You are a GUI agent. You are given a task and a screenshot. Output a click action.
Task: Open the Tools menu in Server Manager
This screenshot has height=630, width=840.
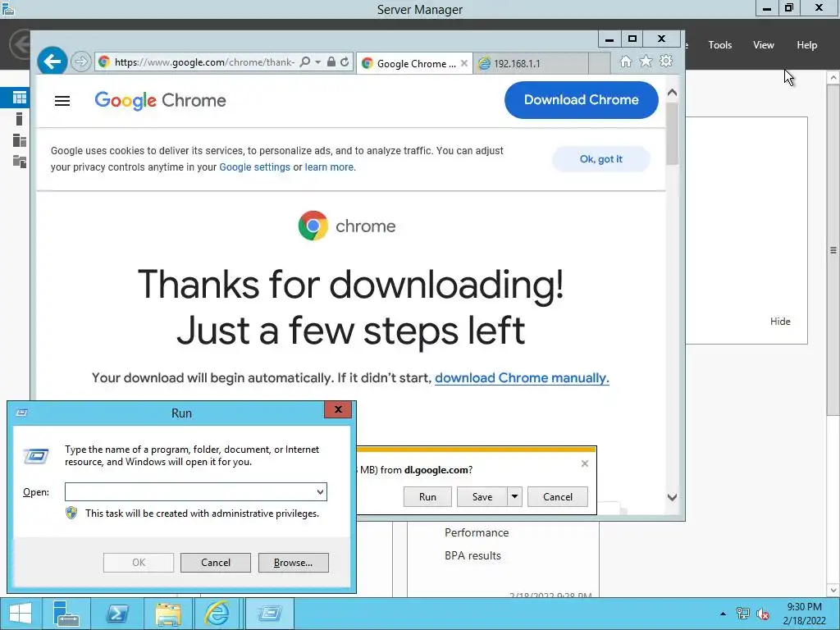719,45
